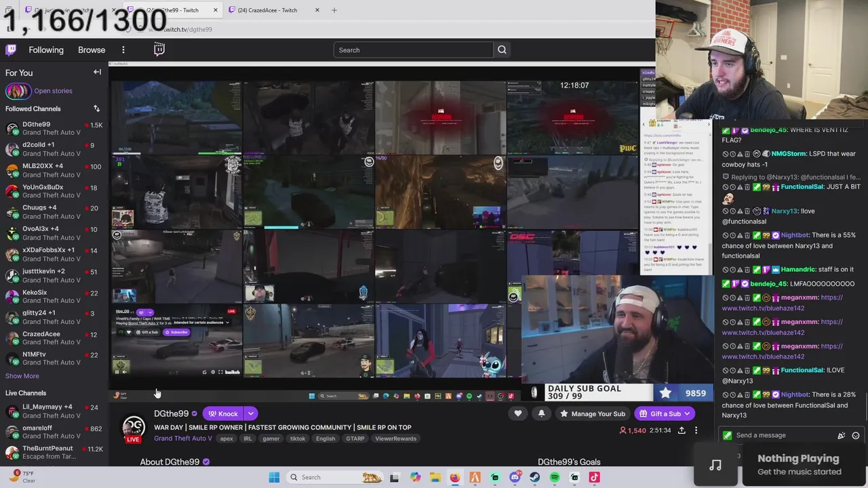The width and height of the screenshot is (868, 488).
Task: Open KekoSix channel in sidebar
Action: pos(54,296)
